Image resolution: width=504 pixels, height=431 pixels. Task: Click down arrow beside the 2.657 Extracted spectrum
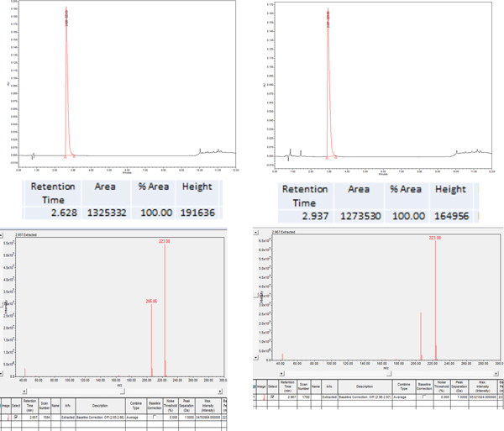tap(1, 374)
